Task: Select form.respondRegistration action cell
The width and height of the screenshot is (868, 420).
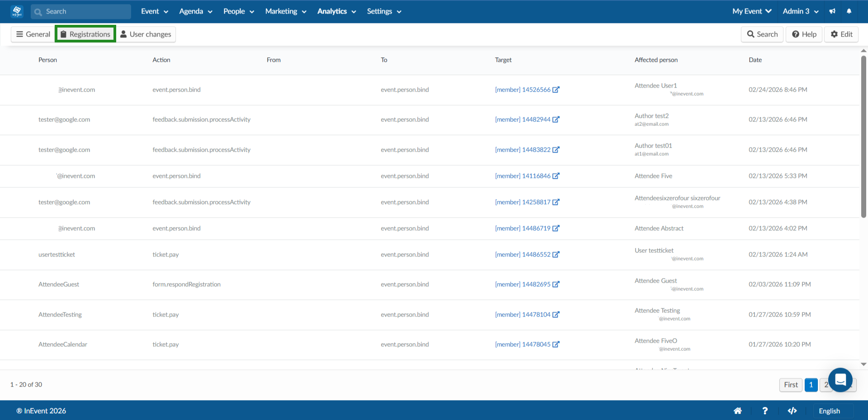Action: (187, 284)
